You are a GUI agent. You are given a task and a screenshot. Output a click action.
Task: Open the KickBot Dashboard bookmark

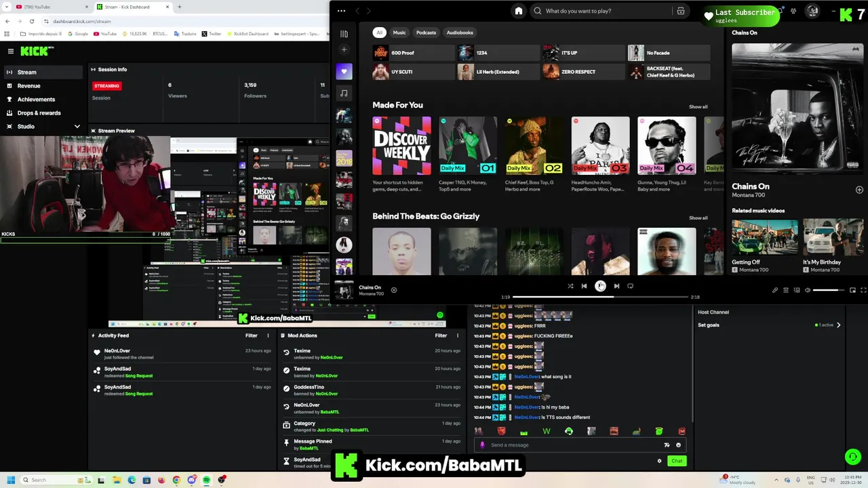[248, 33]
